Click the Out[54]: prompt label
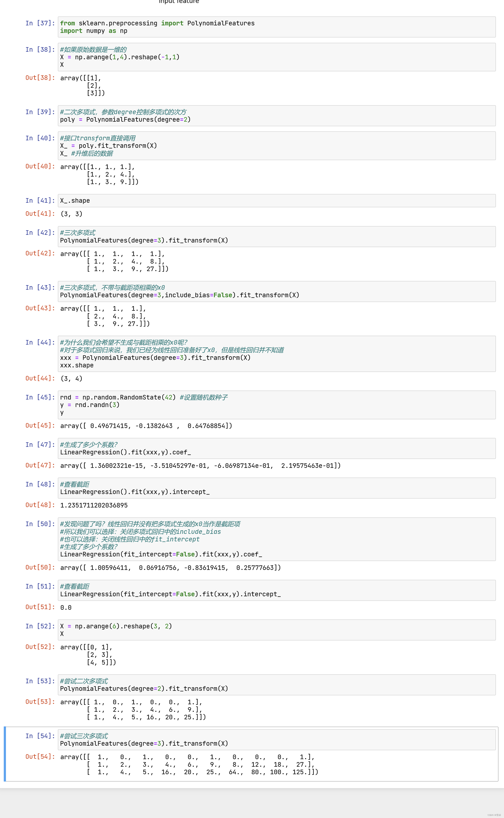 click(40, 756)
